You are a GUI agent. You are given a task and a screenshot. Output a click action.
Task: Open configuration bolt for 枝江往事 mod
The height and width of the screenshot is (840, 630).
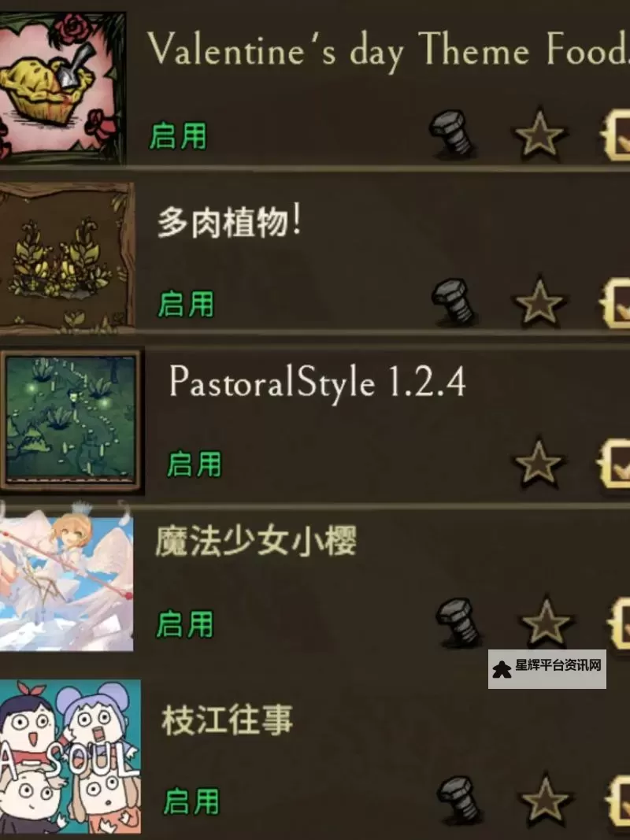pos(460,799)
